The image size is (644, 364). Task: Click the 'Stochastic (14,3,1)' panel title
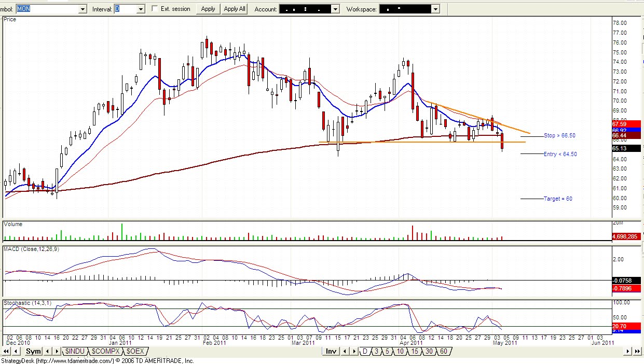(x=28, y=302)
